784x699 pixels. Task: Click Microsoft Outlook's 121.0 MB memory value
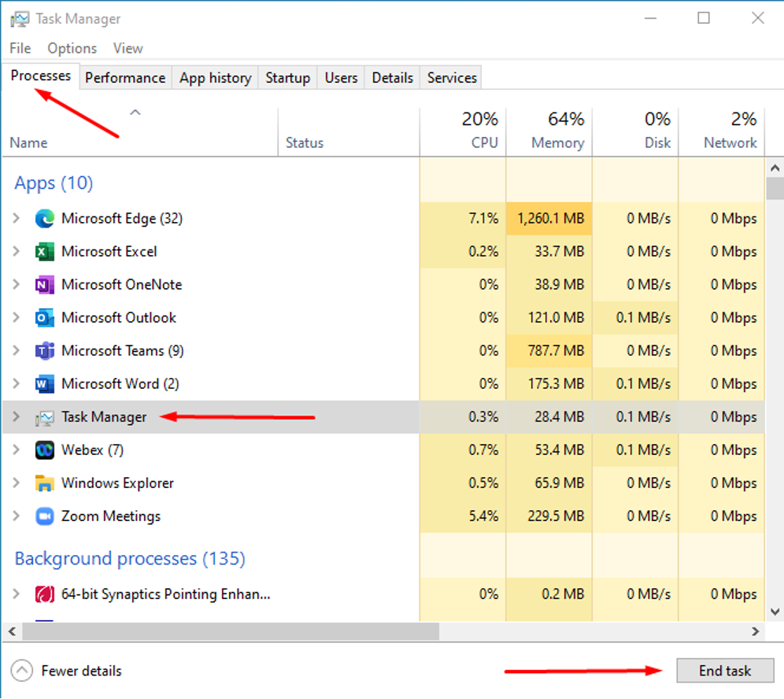[556, 317]
